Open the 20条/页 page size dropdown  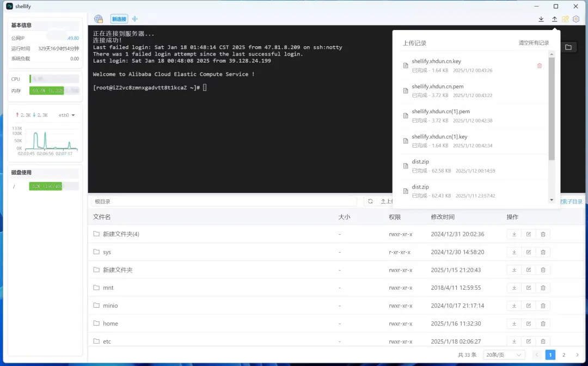[504, 355]
